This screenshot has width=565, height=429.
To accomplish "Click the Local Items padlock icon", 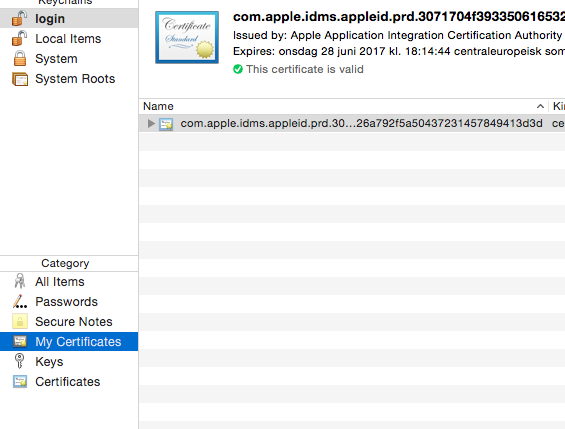I will [19, 39].
